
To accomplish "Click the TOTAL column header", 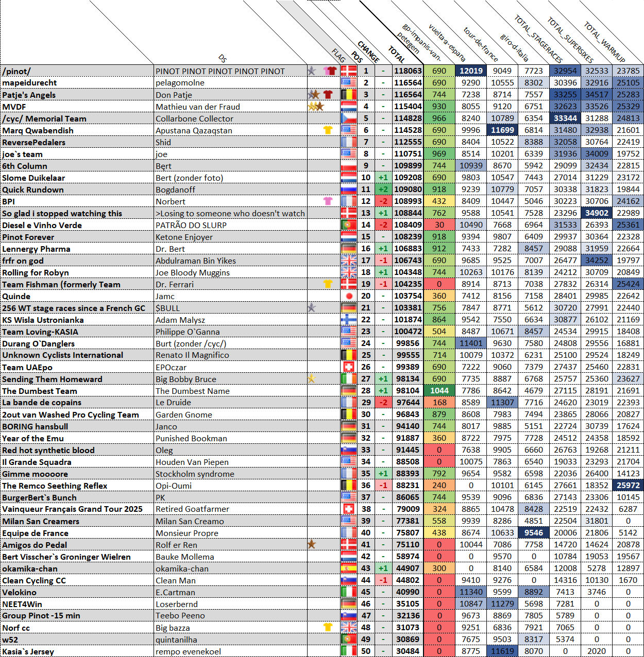I will point(397,54).
